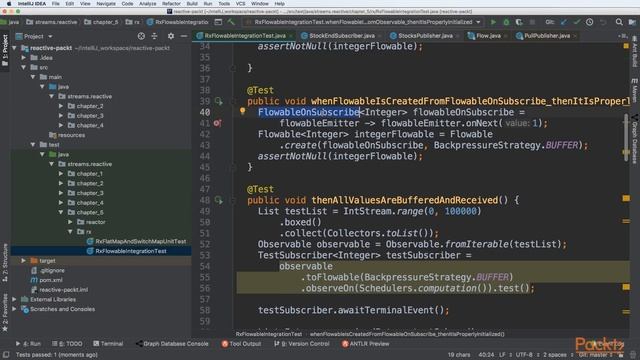Expand Scratches and Consoles node
Image resolution: width=640 pixels, height=360 pixels.
[x=14, y=309]
